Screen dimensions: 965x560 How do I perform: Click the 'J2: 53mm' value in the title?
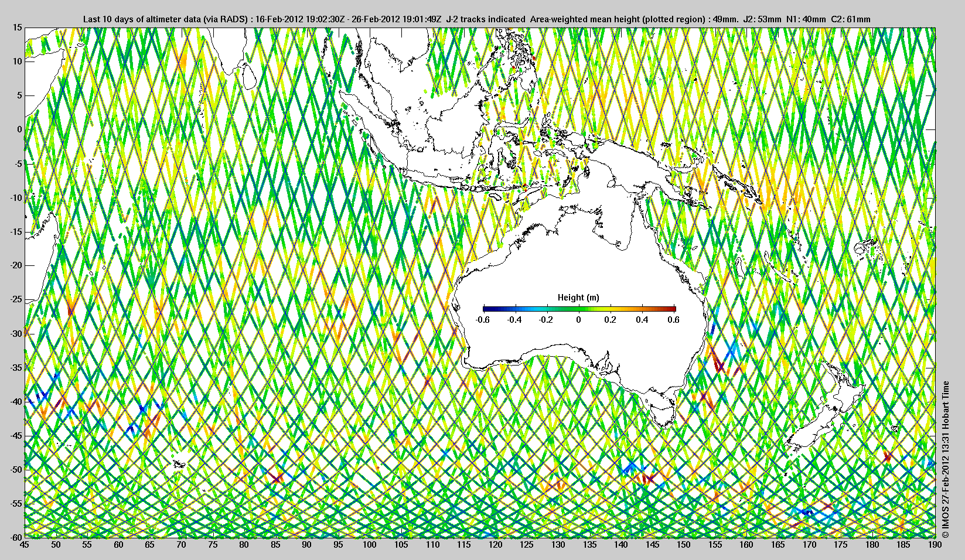pos(762,19)
